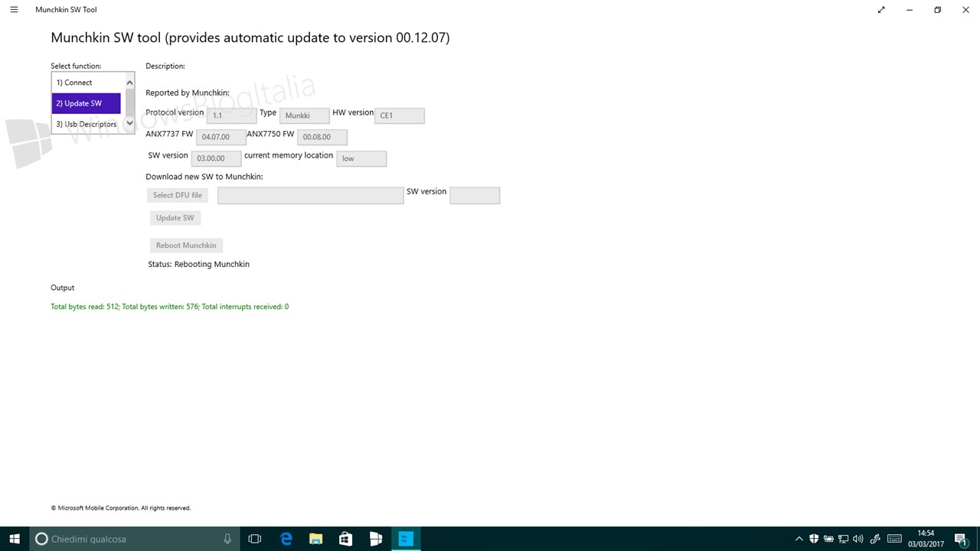This screenshot has height=551, width=980.
Task: Click the 'Microsoft Mobile Corporation' copyright text
Action: coord(121,508)
